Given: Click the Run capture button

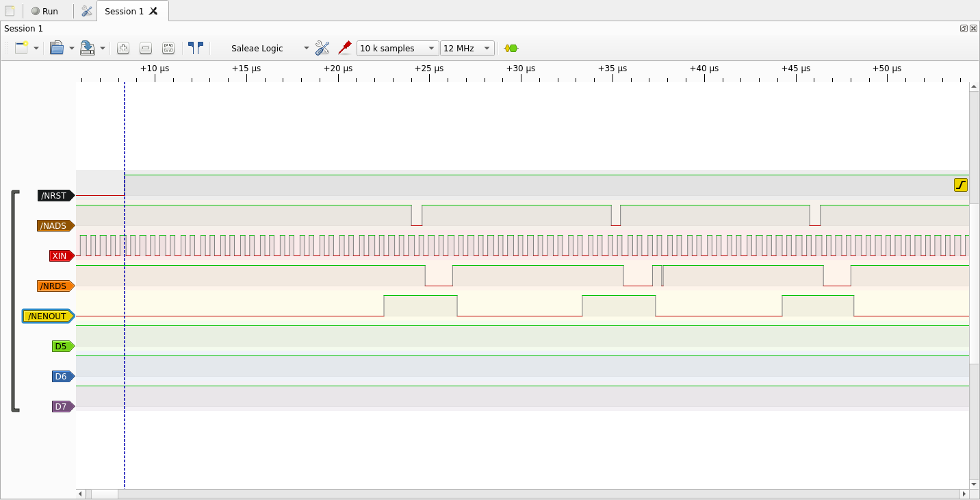Looking at the screenshot, I should click(x=45, y=11).
